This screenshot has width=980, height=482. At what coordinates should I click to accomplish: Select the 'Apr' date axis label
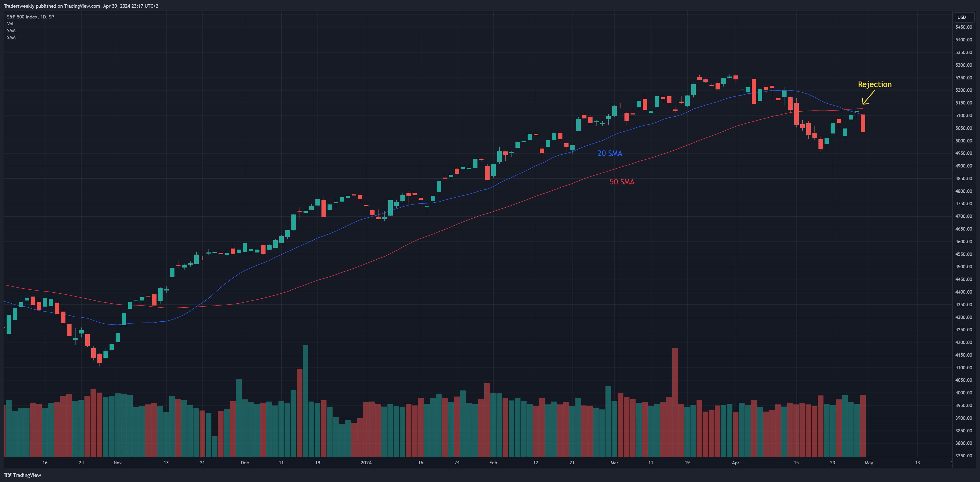[x=735, y=463]
